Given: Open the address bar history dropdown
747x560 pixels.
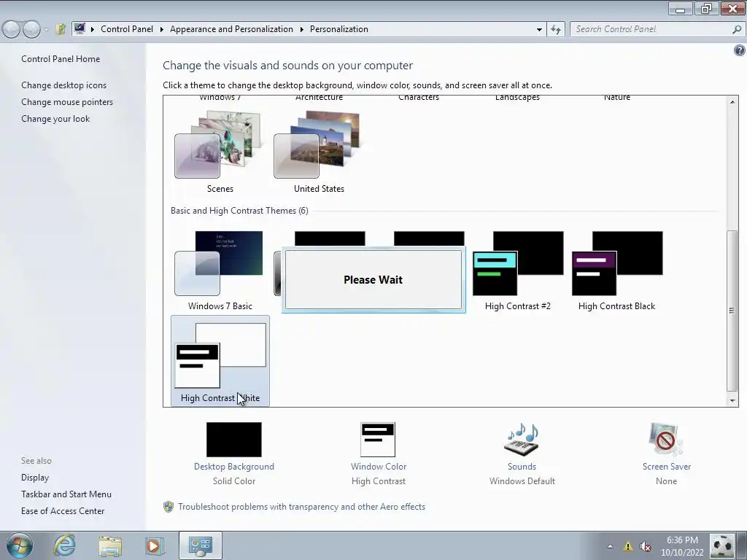Looking at the screenshot, I should pos(539,29).
